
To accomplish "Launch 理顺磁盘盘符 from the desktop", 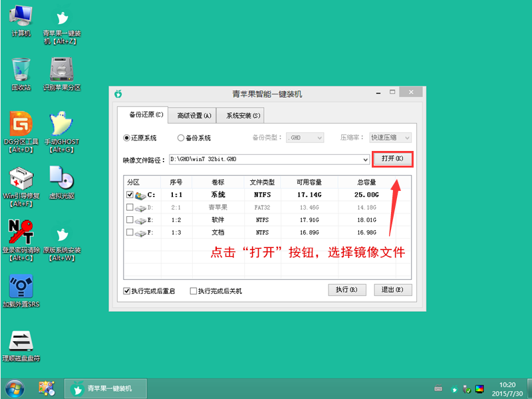I will [20, 339].
